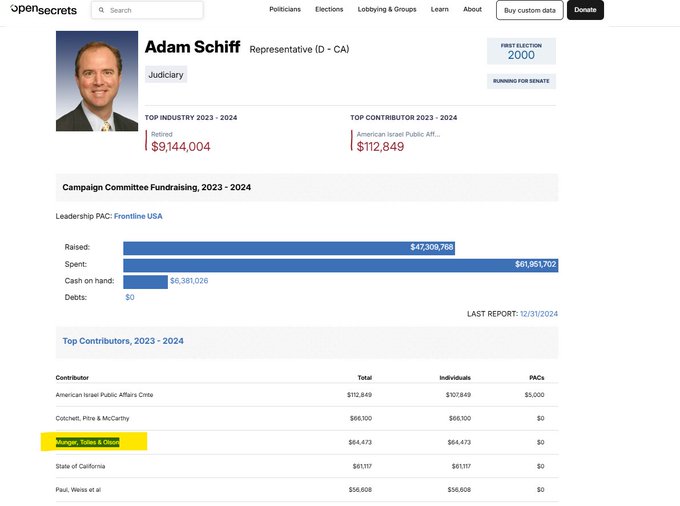Click the search magnifier icon
The width and height of the screenshot is (680, 506).
[100, 10]
